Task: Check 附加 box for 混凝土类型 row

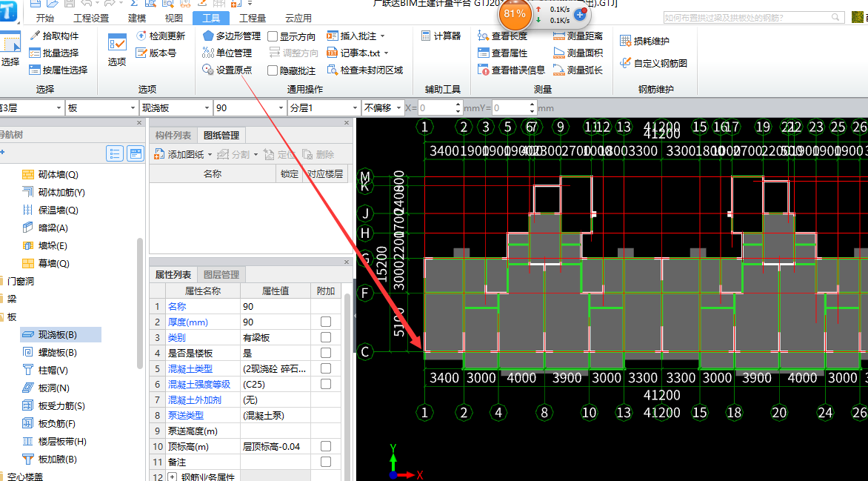Action: (x=326, y=368)
